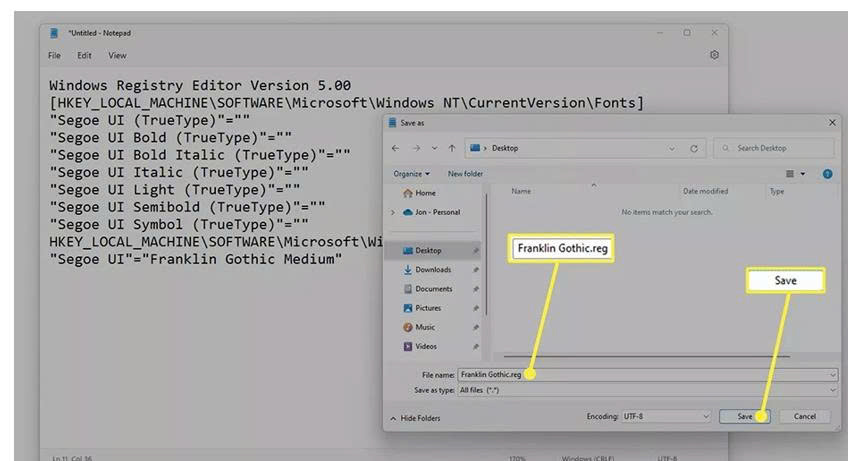
Task: Expand the Jon - Personal tree node
Action: point(393,212)
